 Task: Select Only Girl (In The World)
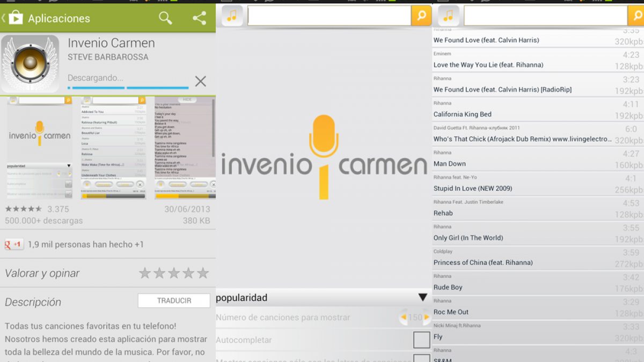click(x=538, y=232)
